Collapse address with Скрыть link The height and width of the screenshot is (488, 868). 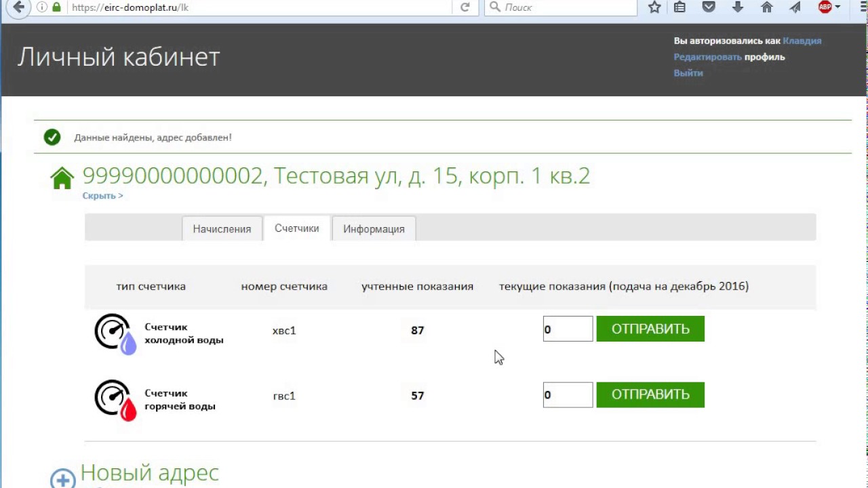102,195
